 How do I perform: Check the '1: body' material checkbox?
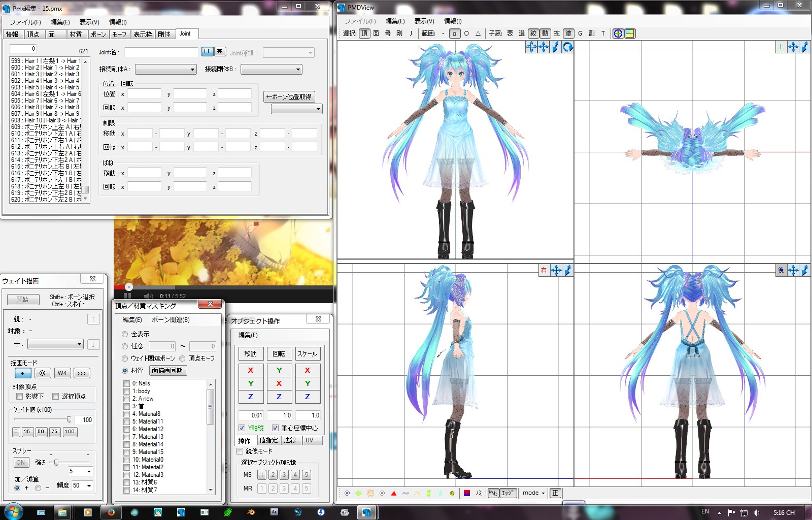(x=127, y=391)
